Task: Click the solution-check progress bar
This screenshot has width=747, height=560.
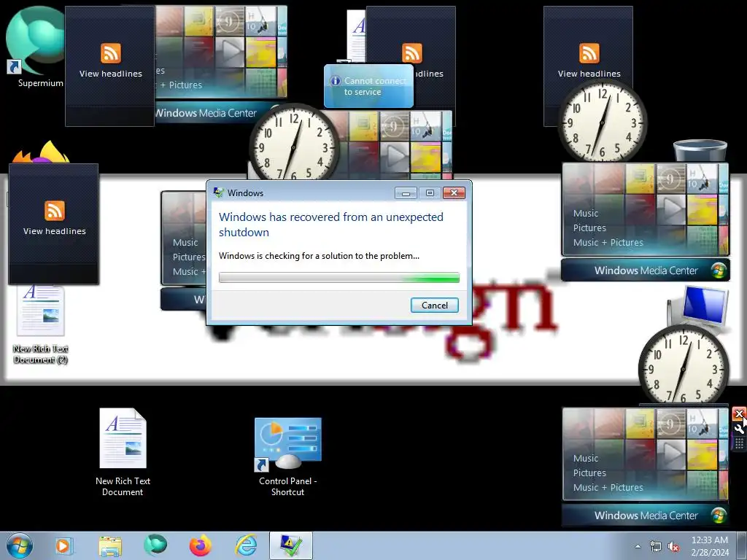Action: click(338, 277)
